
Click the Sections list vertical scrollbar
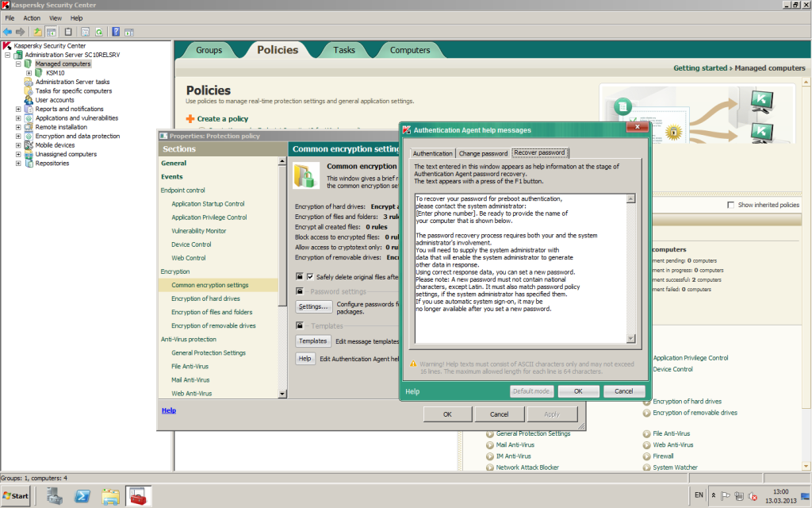[282, 277]
